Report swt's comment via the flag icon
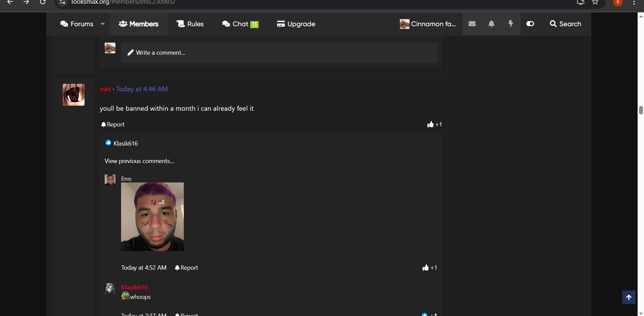 (x=112, y=124)
